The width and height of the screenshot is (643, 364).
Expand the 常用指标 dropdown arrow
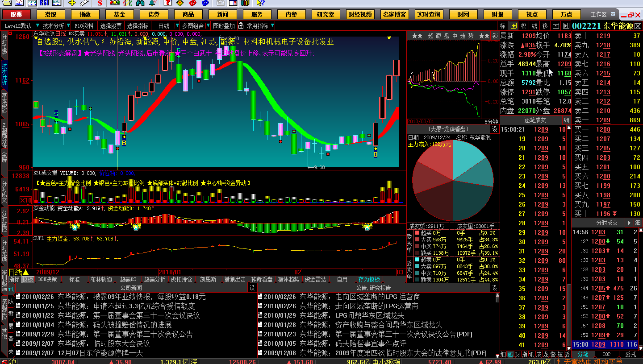coord(272,26)
